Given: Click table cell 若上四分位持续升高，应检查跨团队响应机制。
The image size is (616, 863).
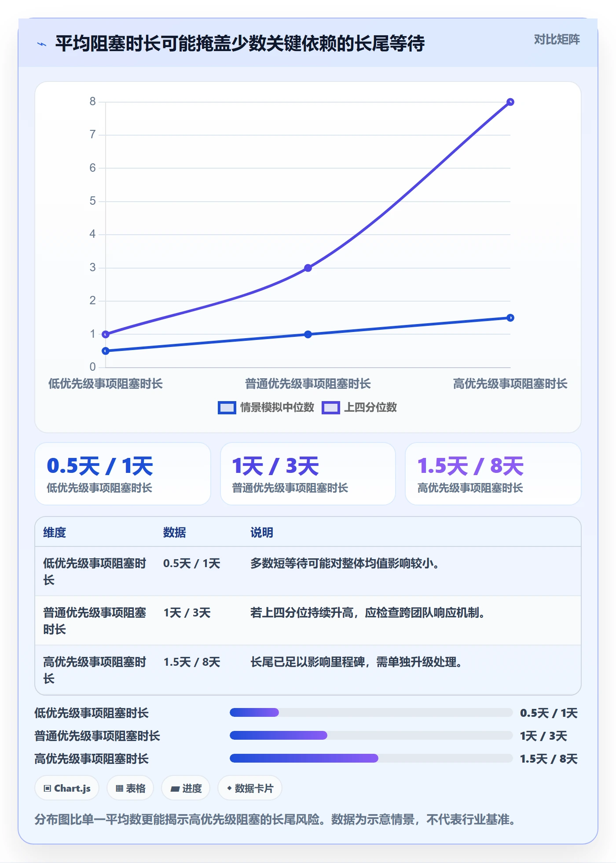Looking at the screenshot, I should [x=368, y=612].
